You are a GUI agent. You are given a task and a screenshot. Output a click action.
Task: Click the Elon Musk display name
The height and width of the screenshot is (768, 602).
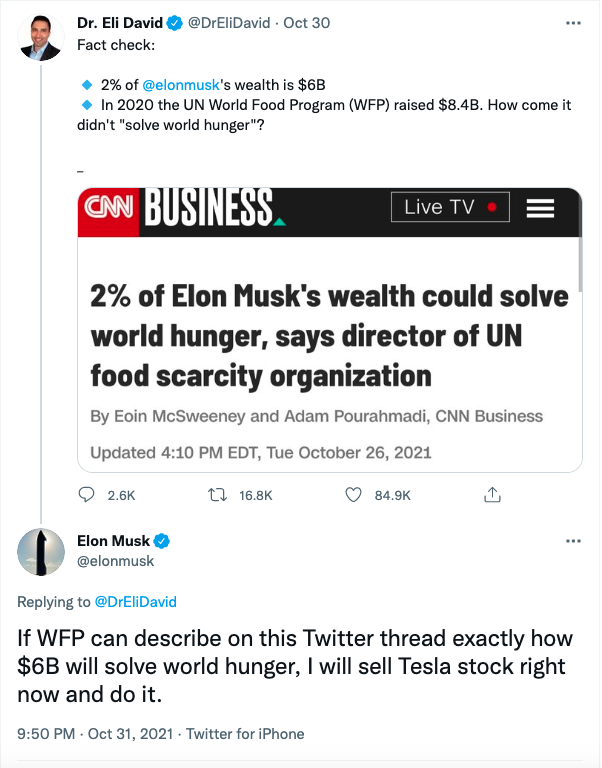click(113, 541)
